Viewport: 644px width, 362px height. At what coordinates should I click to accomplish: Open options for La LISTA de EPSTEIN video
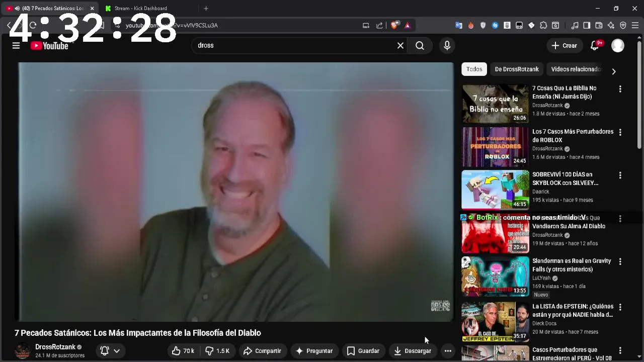click(x=620, y=307)
